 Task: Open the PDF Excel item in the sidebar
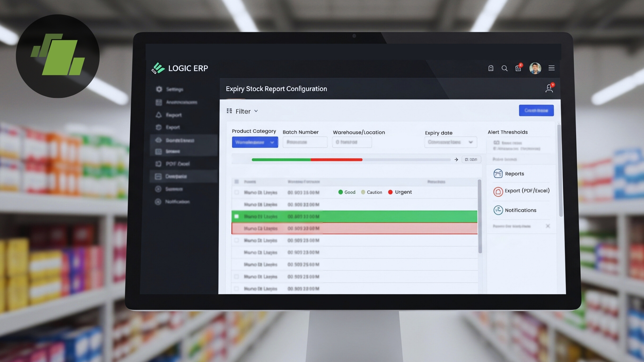[158, 164]
